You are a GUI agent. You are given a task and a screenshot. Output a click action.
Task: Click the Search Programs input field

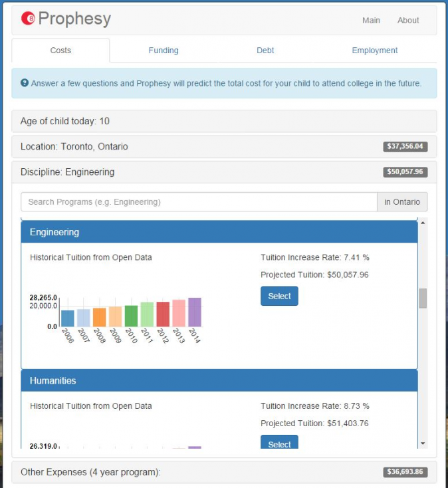(x=199, y=202)
